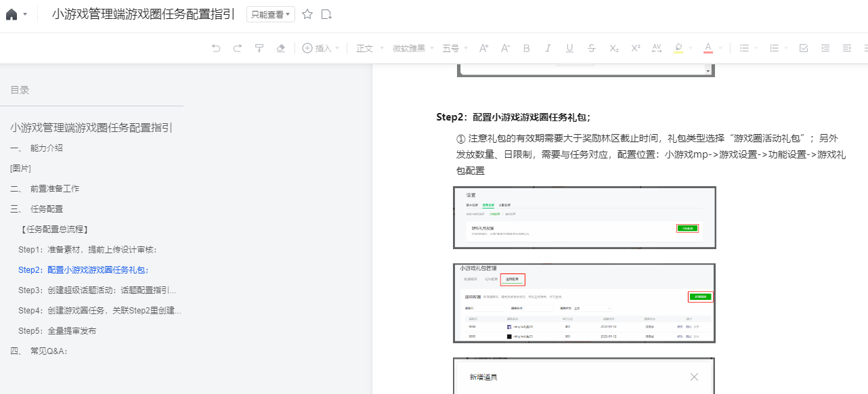
Task: Jump to Step1 准备素材 outline entry
Action: pyautogui.click(x=88, y=249)
